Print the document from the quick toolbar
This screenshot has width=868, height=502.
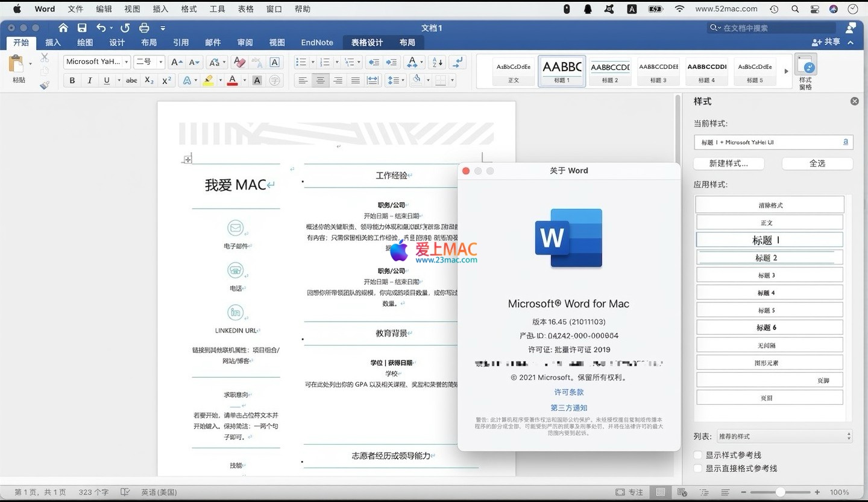(x=144, y=28)
